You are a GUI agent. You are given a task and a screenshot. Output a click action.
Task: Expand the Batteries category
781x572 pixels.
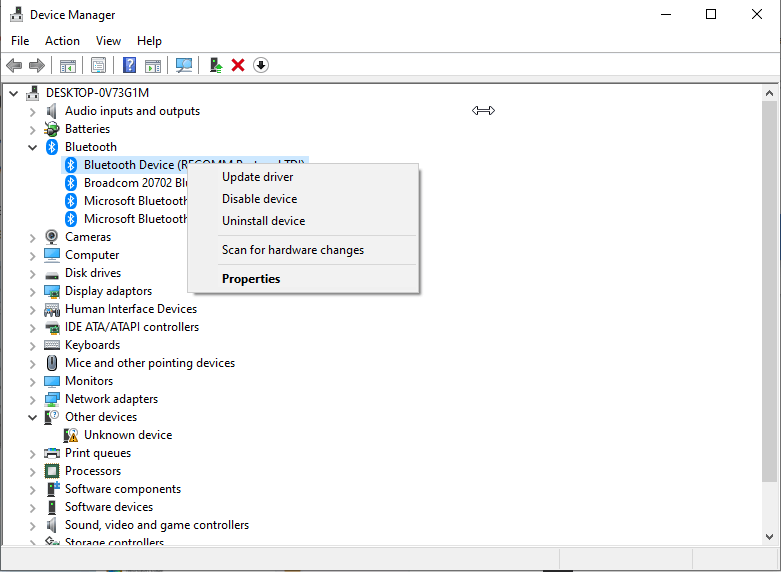[x=32, y=130]
